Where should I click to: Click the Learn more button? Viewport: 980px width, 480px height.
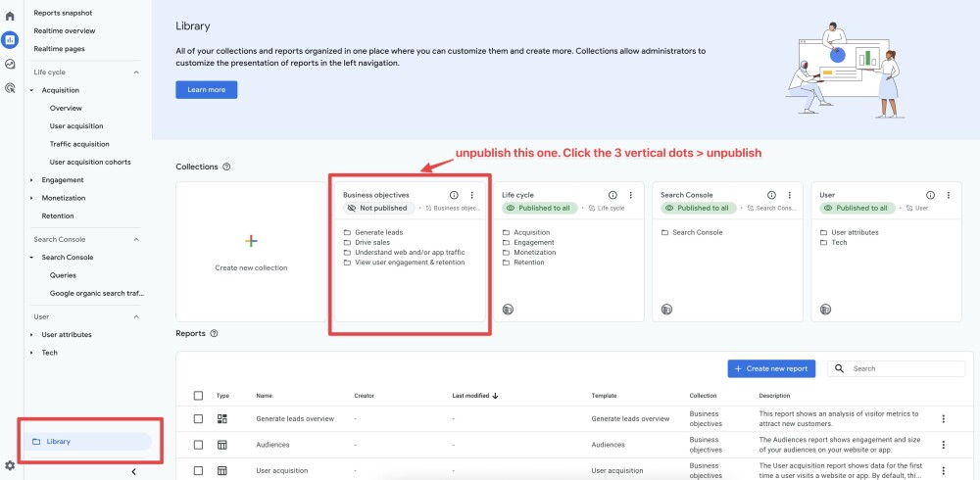tap(206, 89)
